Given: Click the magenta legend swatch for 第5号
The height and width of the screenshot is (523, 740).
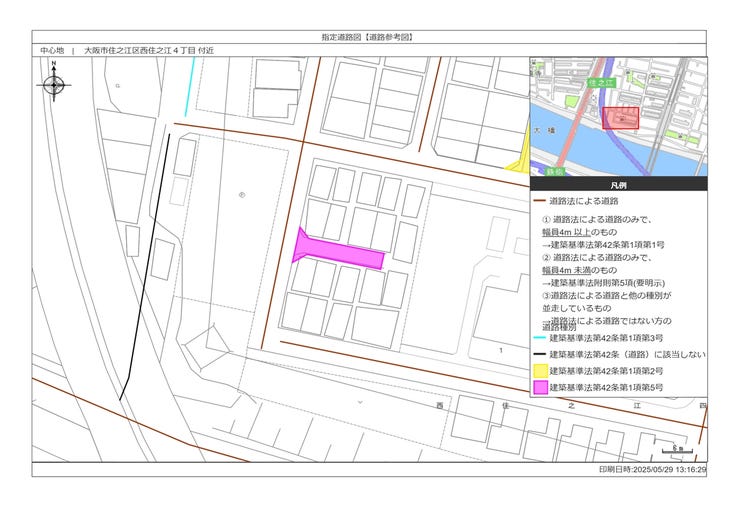Looking at the screenshot, I should 539,387.
